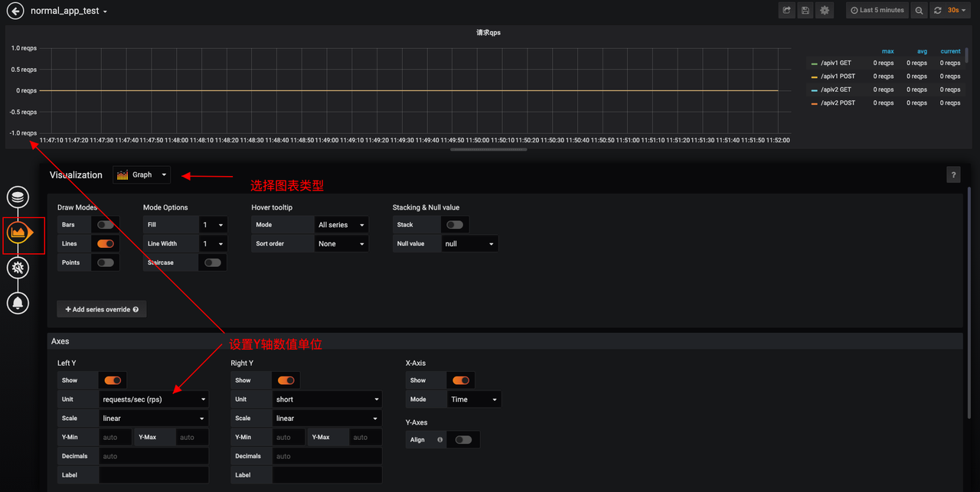Disable the Lines draw mode

tap(106, 243)
